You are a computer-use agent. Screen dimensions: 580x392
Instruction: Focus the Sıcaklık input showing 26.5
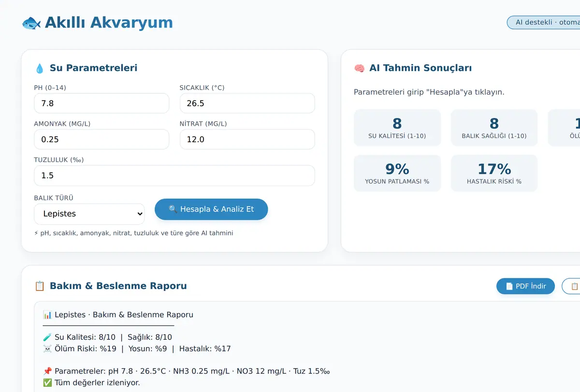(247, 103)
